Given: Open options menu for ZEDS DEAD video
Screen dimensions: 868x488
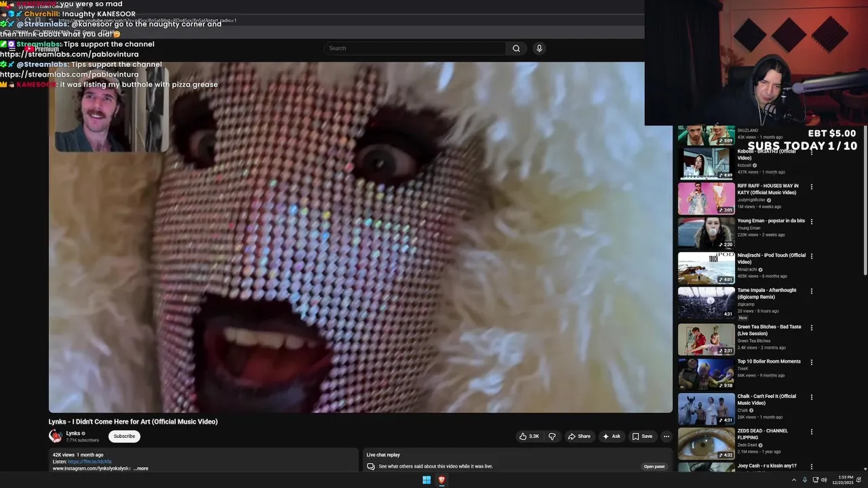Looking at the screenshot, I should click(811, 432).
